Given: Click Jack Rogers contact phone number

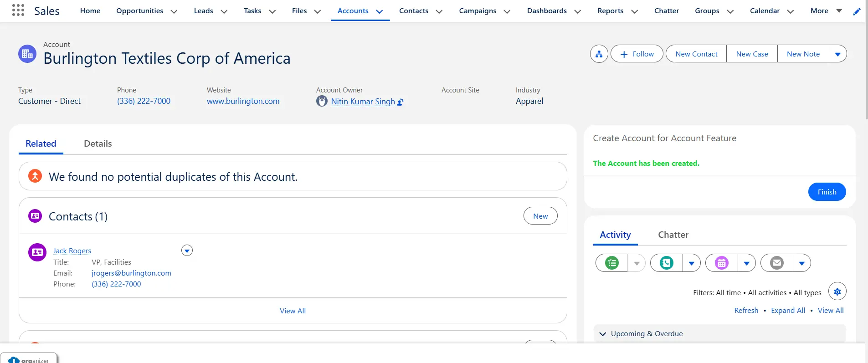Looking at the screenshot, I should 116,284.
